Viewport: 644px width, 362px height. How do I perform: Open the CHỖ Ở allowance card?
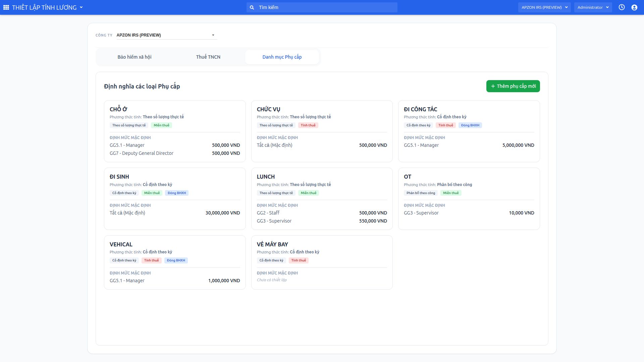pyautogui.click(x=175, y=131)
